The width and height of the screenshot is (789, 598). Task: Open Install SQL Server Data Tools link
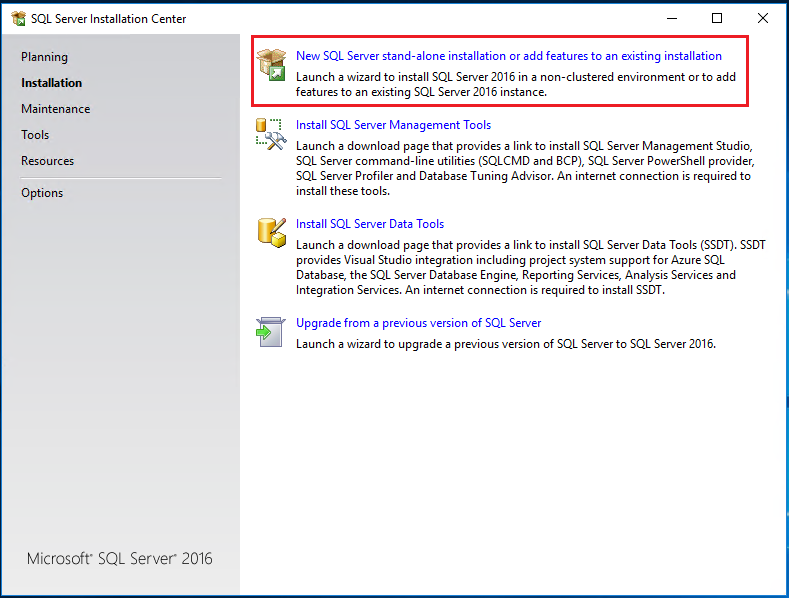[370, 224]
